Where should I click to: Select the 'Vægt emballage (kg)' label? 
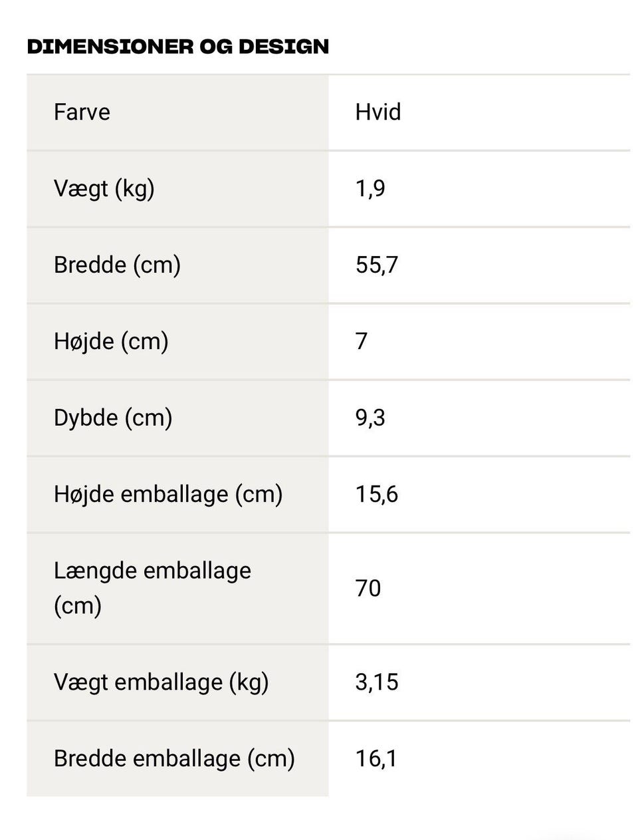tap(161, 682)
